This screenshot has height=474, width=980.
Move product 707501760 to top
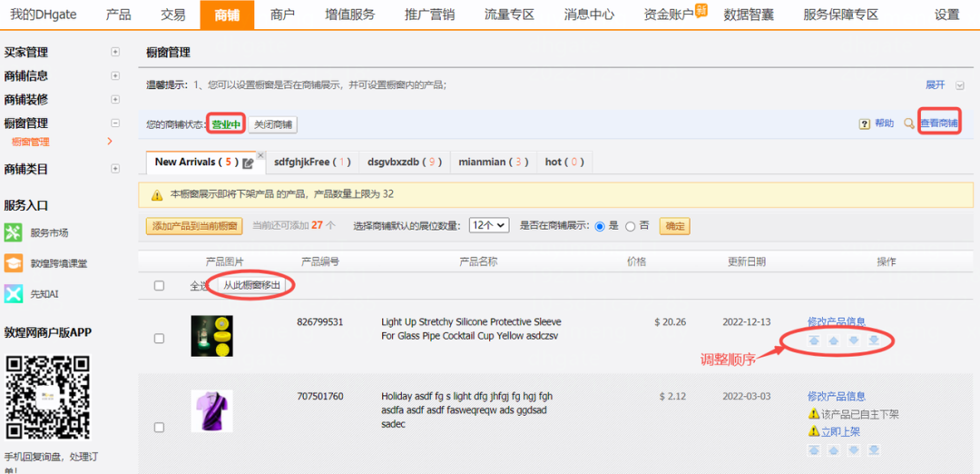click(814, 449)
